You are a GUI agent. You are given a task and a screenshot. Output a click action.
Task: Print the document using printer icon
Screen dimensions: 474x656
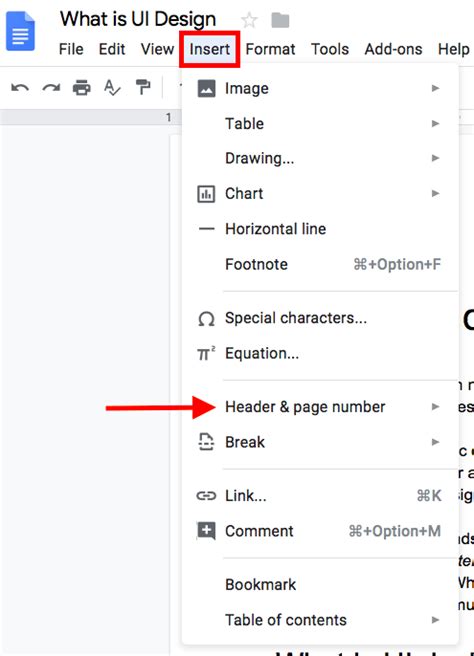[82, 88]
